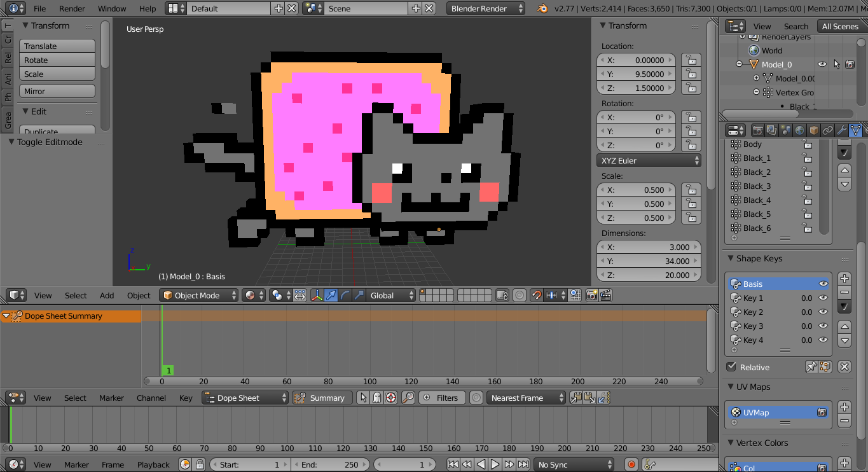Screen dimensions: 868x472
Task: Toggle lock icon of Black_1 vertex group
Action: 807,158
